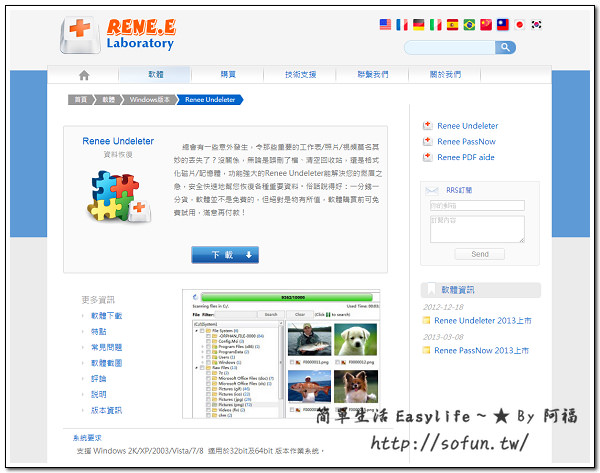Switch language with the United States flag
This screenshot has width=600, height=473.
385,24
